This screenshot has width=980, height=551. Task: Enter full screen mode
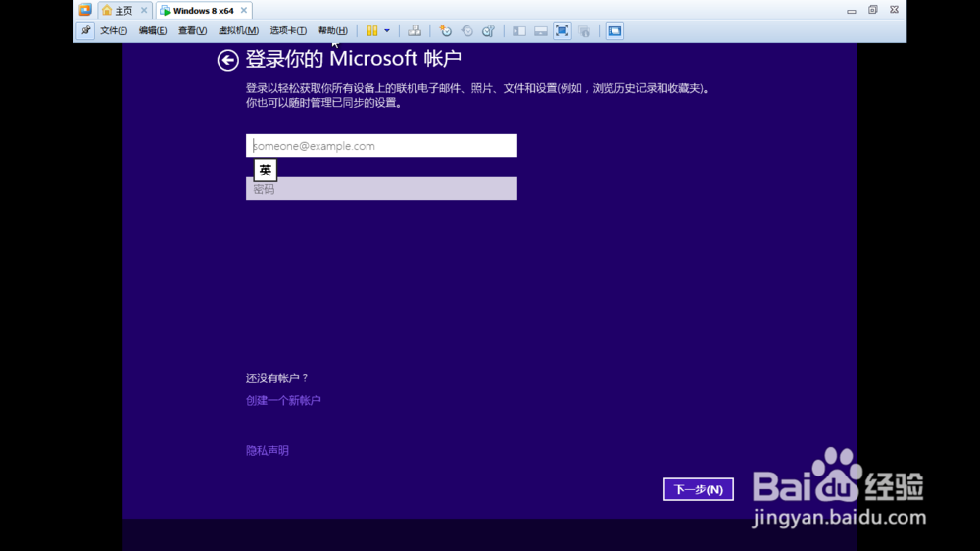[x=562, y=30]
